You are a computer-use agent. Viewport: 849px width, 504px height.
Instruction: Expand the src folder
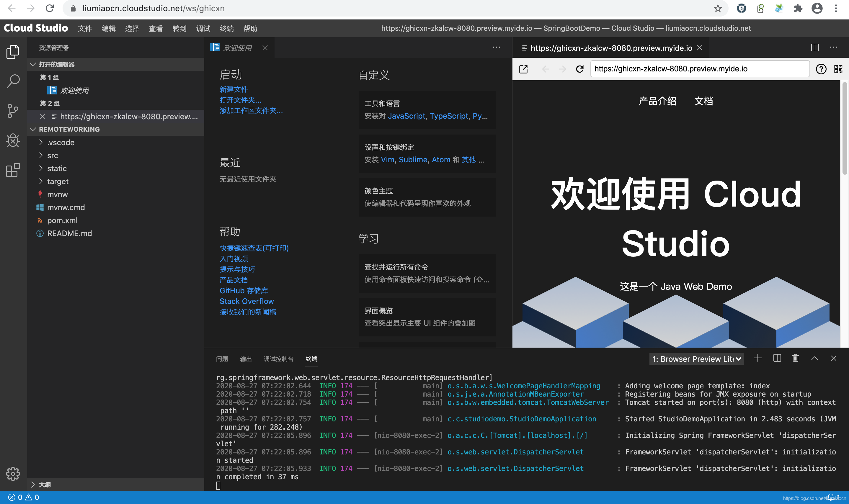pos(115,156)
